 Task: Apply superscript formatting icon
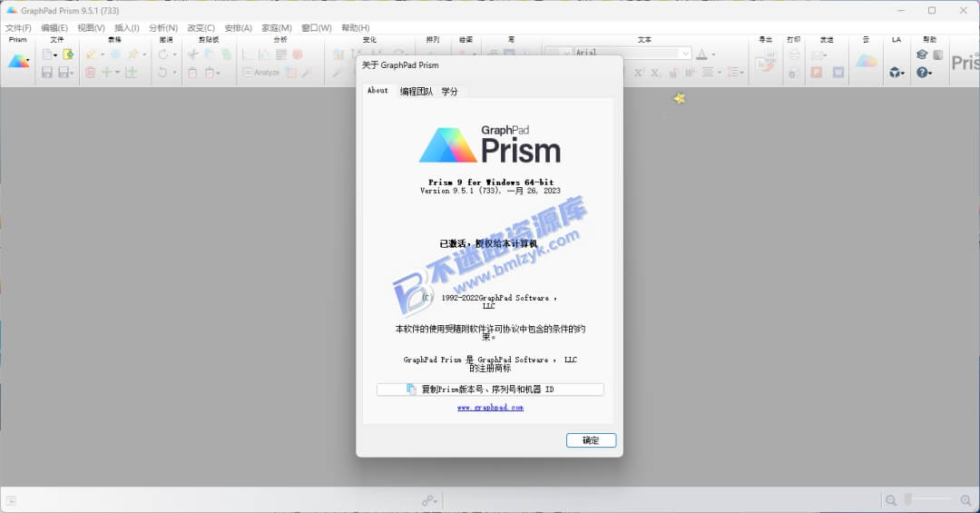[x=639, y=73]
